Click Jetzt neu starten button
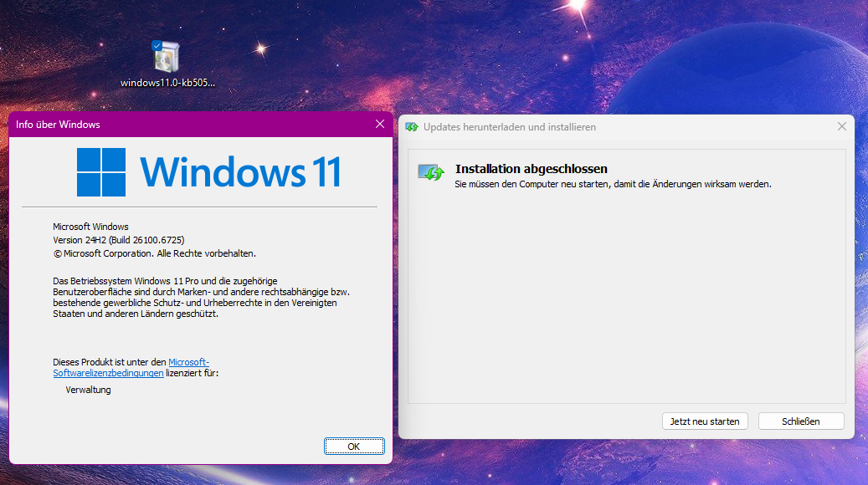This screenshot has width=868, height=485. tap(705, 421)
